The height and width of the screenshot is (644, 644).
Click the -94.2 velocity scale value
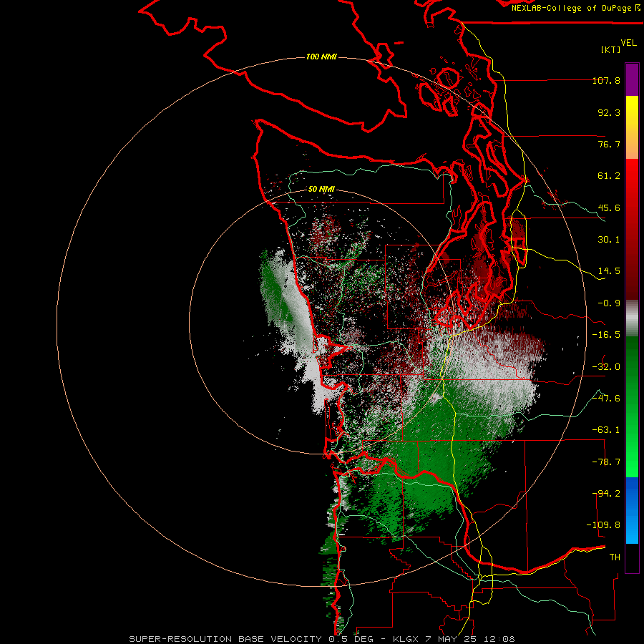(x=606, y=494)
